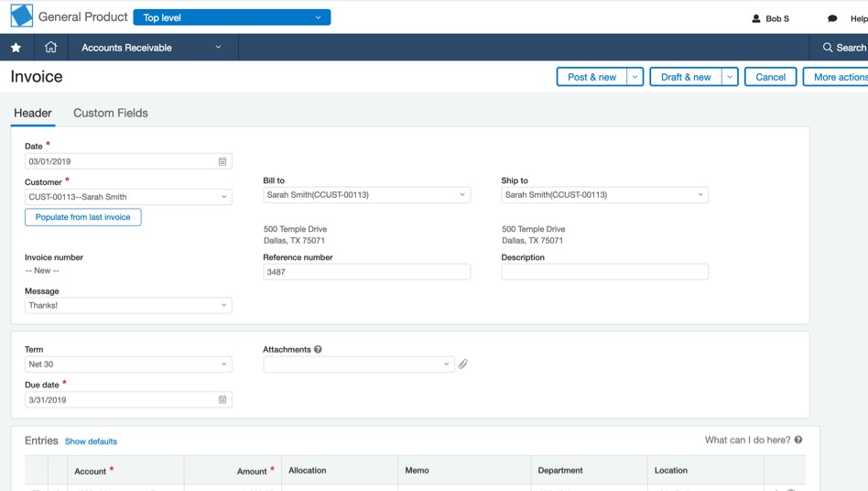Image resolution: width=868 pixels, height=491 pixels.
Task: Expand the Top level entity dropdown
Action: point(232,17)
